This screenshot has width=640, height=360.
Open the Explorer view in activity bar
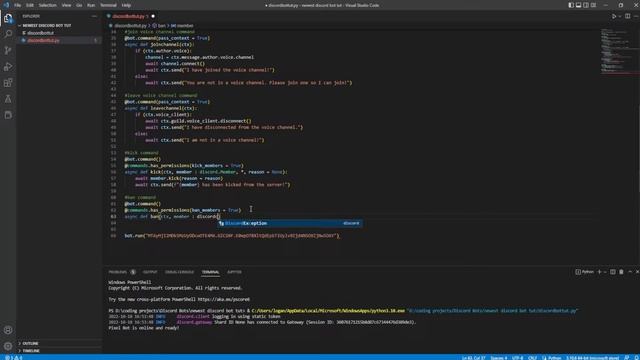(8, 18)
